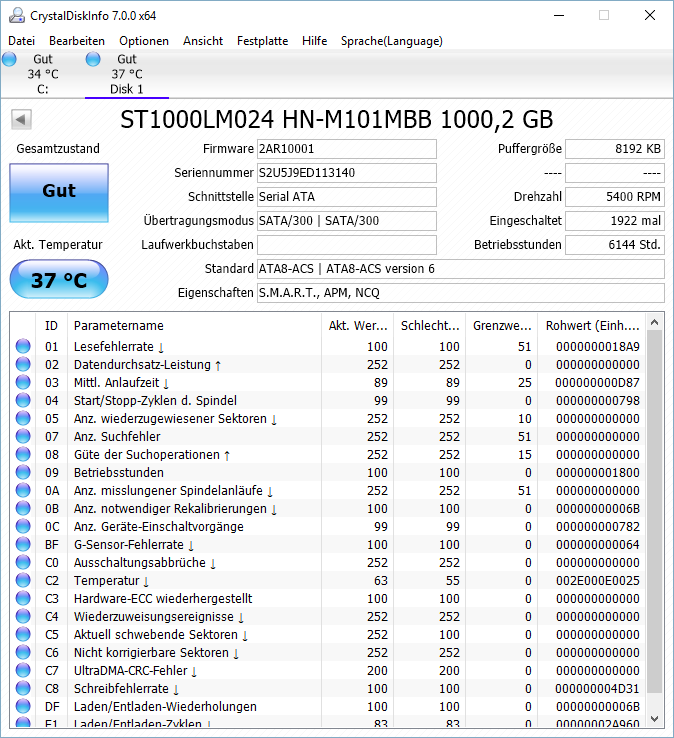
Task: Sort by the ID column header
Action: tap(51, 326)
